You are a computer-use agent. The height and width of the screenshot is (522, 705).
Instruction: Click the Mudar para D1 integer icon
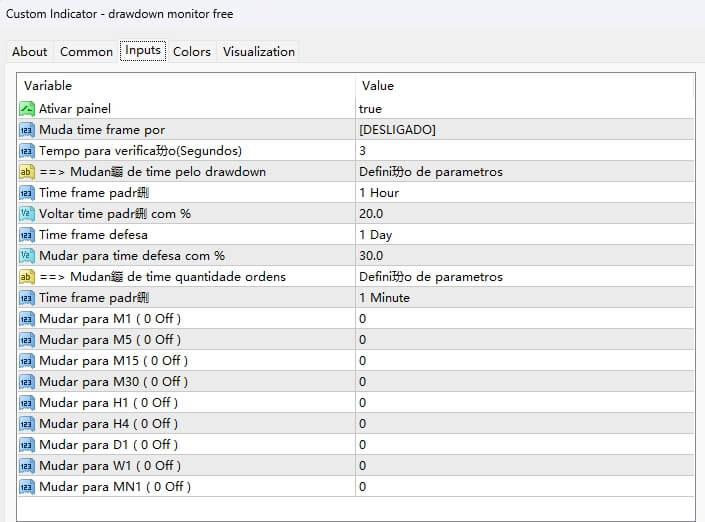tap(27, 445)
